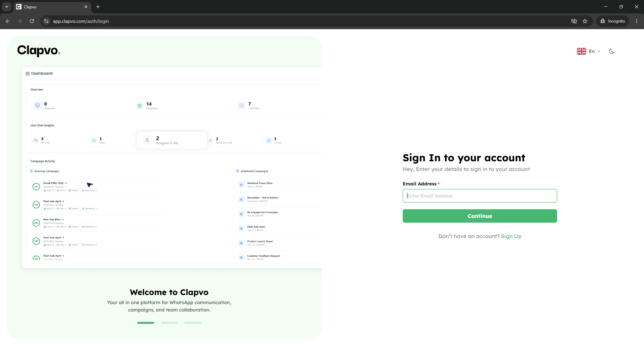644x346 pixels.
Task: Reload the page with the refresh icon
Action: [32, 21]
